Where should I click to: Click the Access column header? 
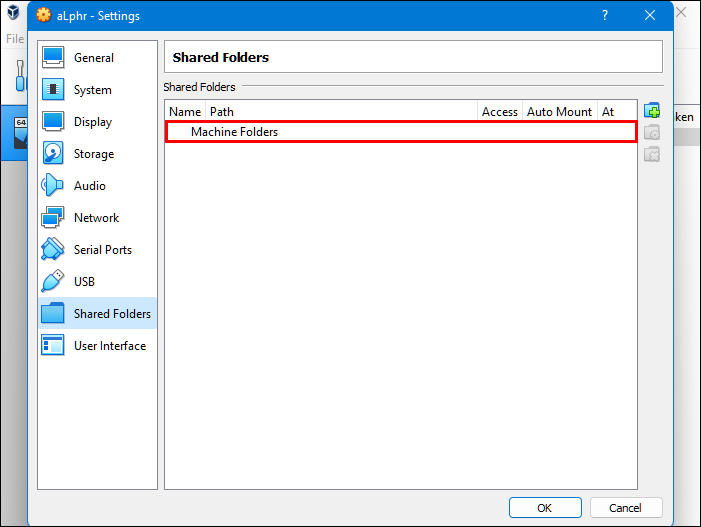pyautogui.click(x=500, y=112)
